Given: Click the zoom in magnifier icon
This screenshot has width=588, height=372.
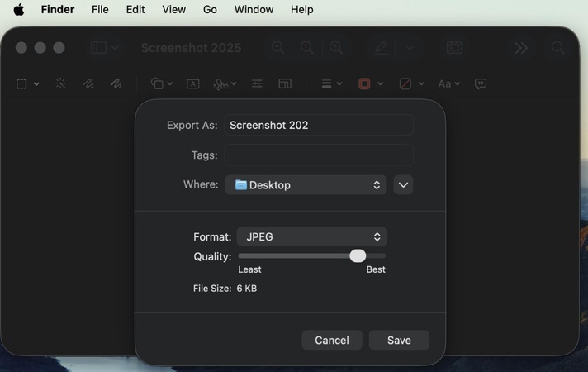Looking at the screenshot, I should pos(336,48).
